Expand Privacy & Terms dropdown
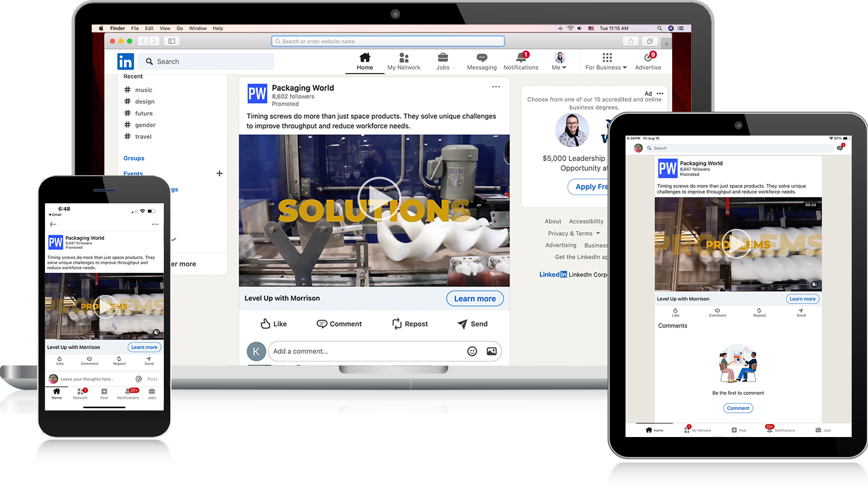 pos(574,234)
